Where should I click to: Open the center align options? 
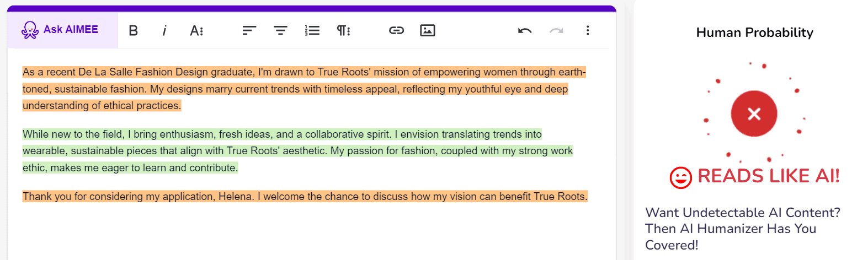click(x=280, y=30)
